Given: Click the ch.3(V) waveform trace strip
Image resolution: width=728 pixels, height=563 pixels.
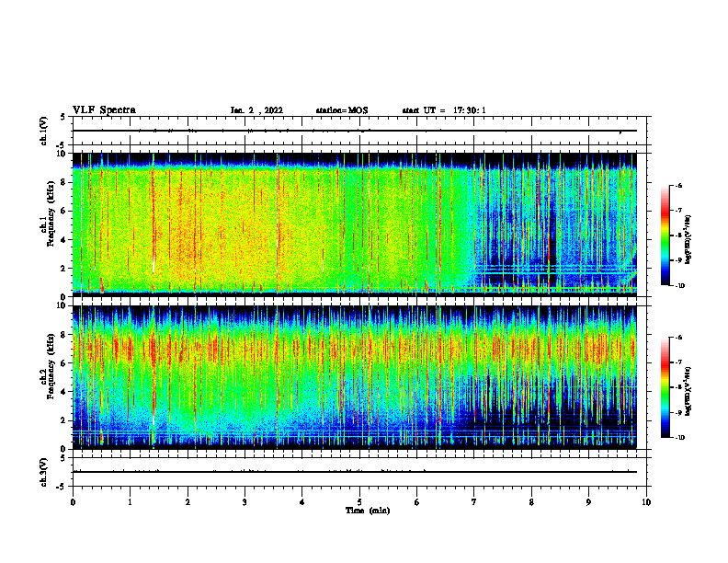Looking at the screenshot, I should tap(359, 472).
